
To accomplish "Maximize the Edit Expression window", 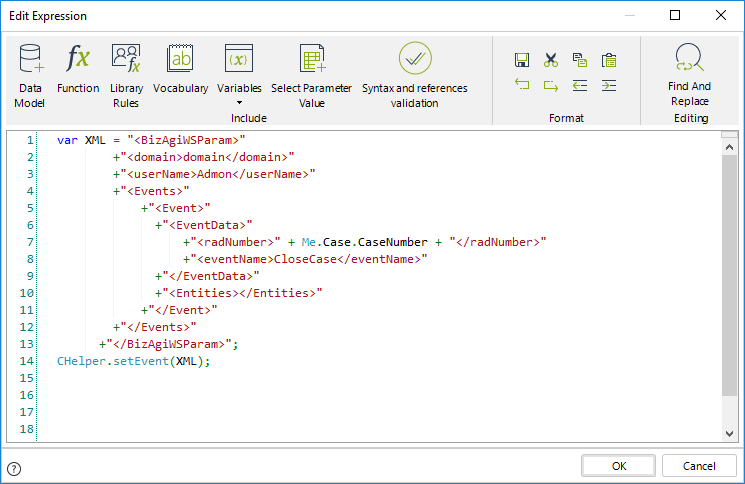I will pos(675,15).
